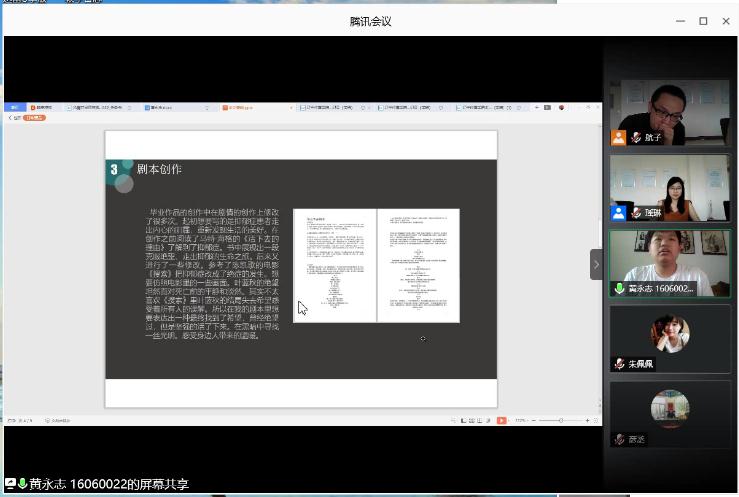Click the green microphone icon on 黄永志's tile
Image resolution: width=739 pixels, height=497 pixels.
[x=620, y=289]
